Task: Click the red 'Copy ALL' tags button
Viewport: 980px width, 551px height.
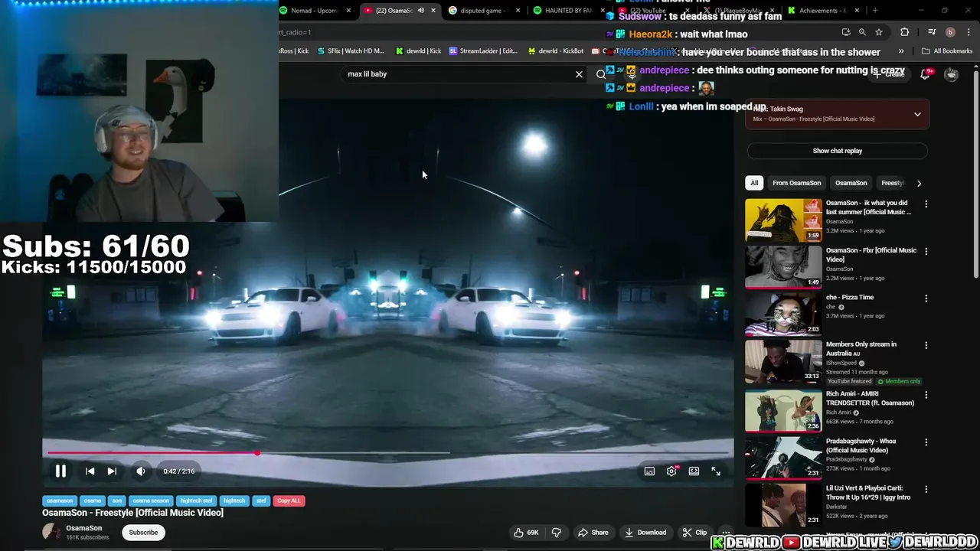Action: pos(289,500)
